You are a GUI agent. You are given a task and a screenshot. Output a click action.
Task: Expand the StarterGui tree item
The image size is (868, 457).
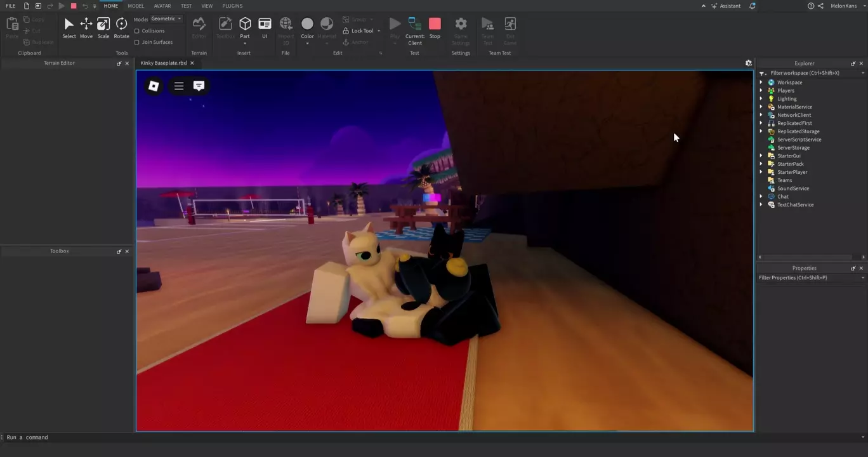pyautogui.click(x=761, y=156)
